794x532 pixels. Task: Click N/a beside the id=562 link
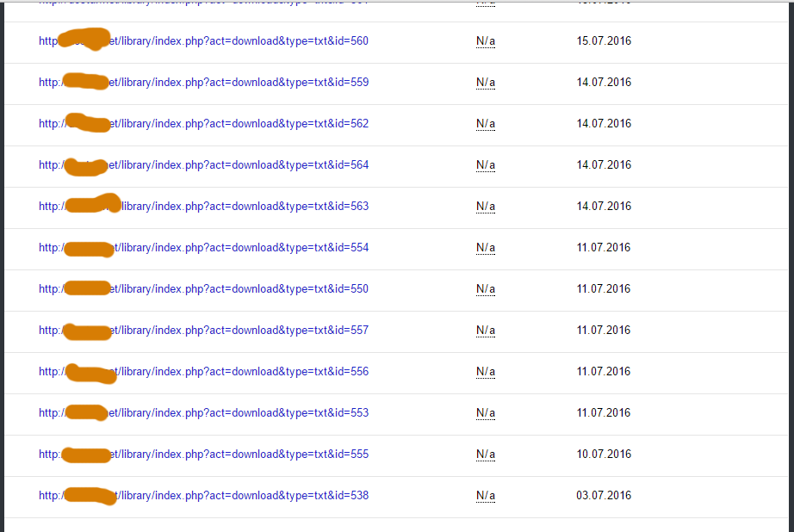click(x=486, y=124)
